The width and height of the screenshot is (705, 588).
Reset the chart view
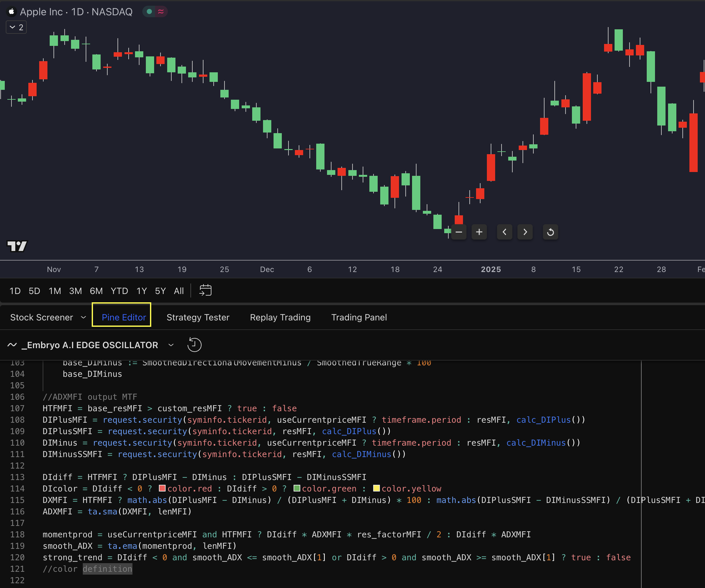(x=550, y=232)
